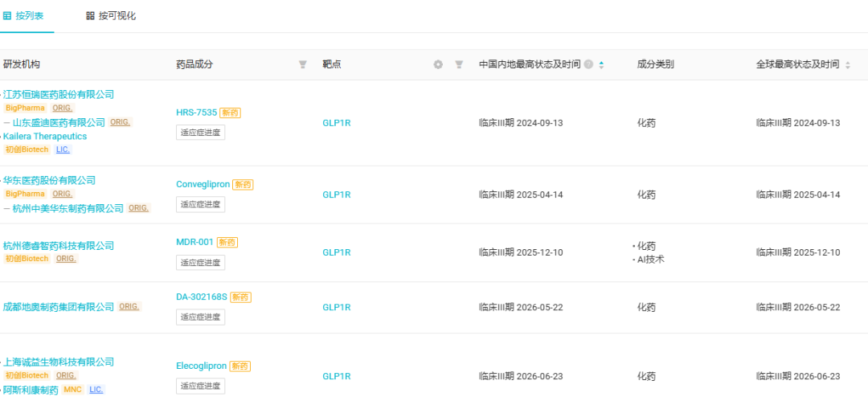Open drug DA-302168S link
The height and width of the screenshot is (397, 868).
202,297
